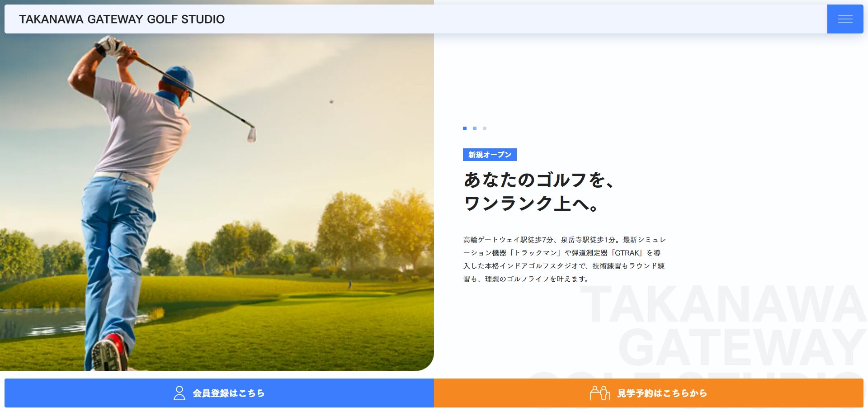Viewport: 868px width, 412px height.
Task: Click the 新規オープン blue badge
Action: (x=490, y=155)
